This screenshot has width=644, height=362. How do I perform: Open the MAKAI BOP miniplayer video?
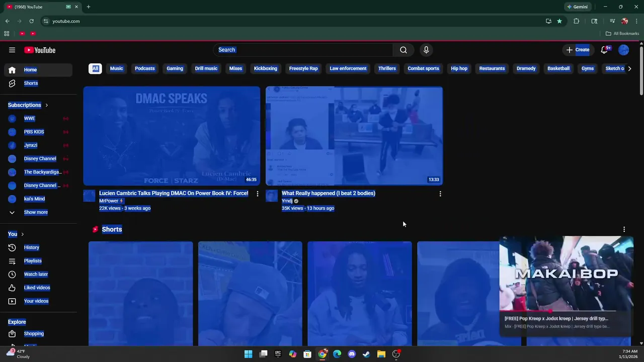point(566,274)
